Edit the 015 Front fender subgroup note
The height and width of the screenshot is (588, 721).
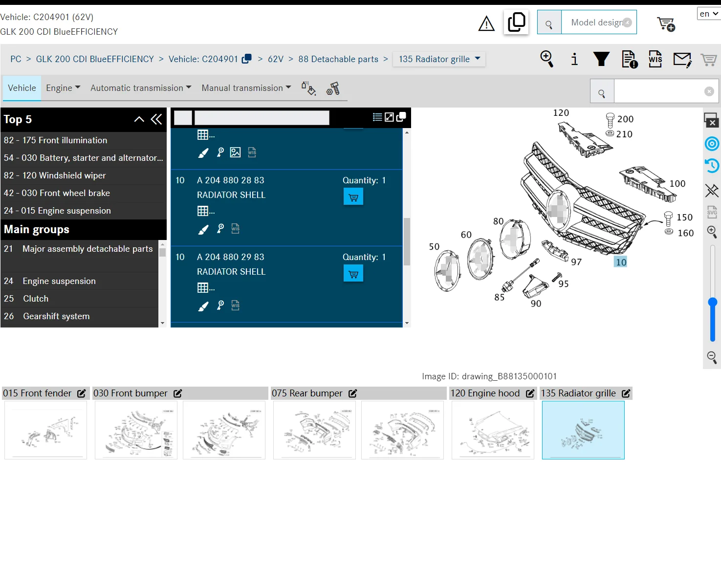(x=82, y=393)
